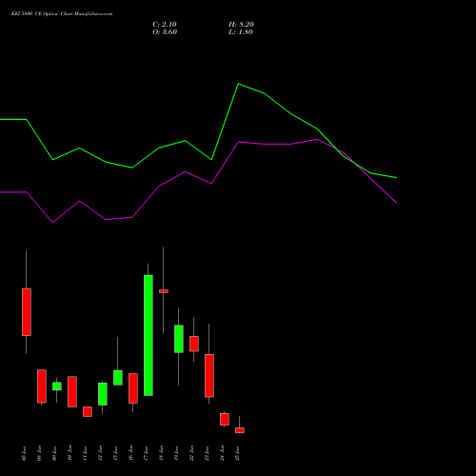The height and width of the screenshot is (476, 476).
Task: Click the '17' date label on the axis
Action: click(146, 453)
